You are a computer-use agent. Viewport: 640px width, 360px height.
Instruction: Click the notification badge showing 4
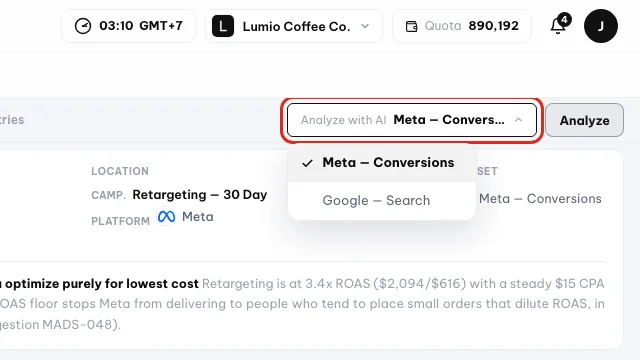tap(564, 20)
